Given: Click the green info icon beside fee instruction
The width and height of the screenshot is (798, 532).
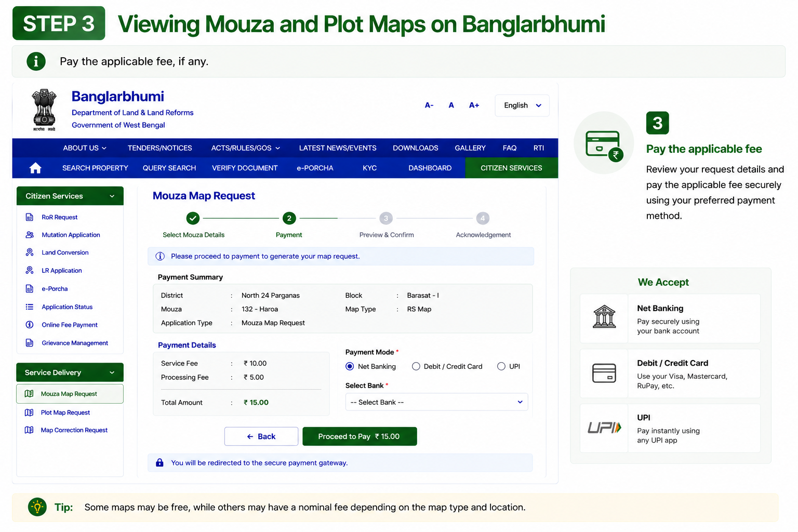Looking at the screenshot, I should point(36,61).
